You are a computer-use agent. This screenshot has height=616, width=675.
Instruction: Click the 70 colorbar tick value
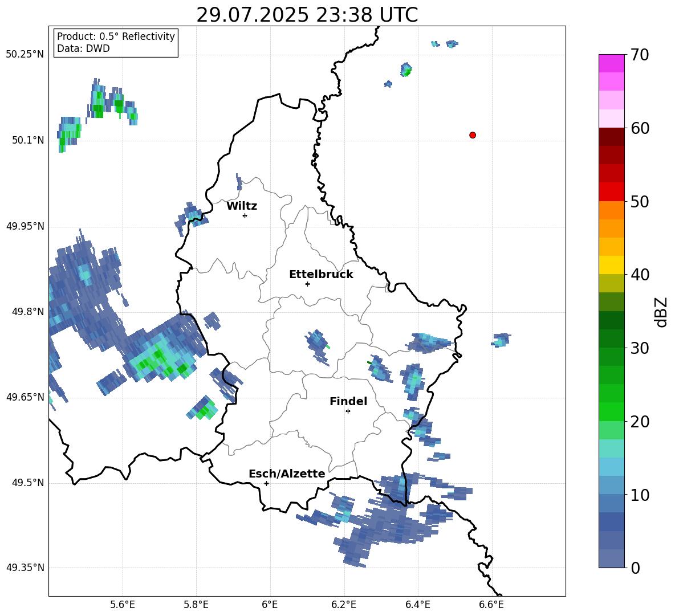click(x=640, y=55)
